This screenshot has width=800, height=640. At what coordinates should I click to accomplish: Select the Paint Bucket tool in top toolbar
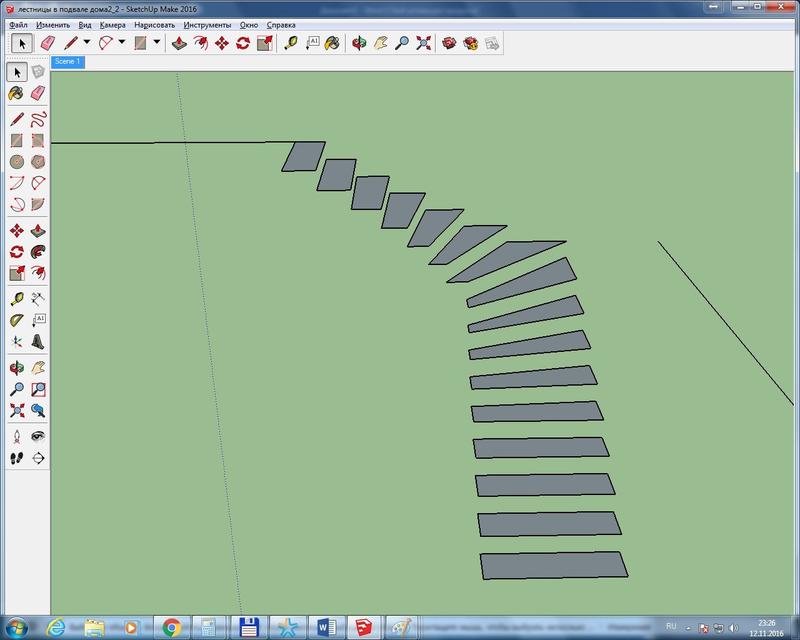coord(333,43)
